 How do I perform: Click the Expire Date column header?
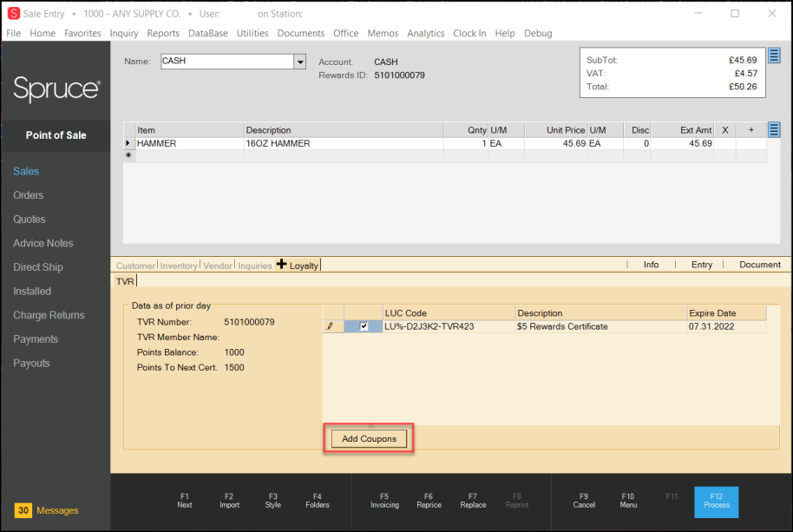tap(727, 313)
